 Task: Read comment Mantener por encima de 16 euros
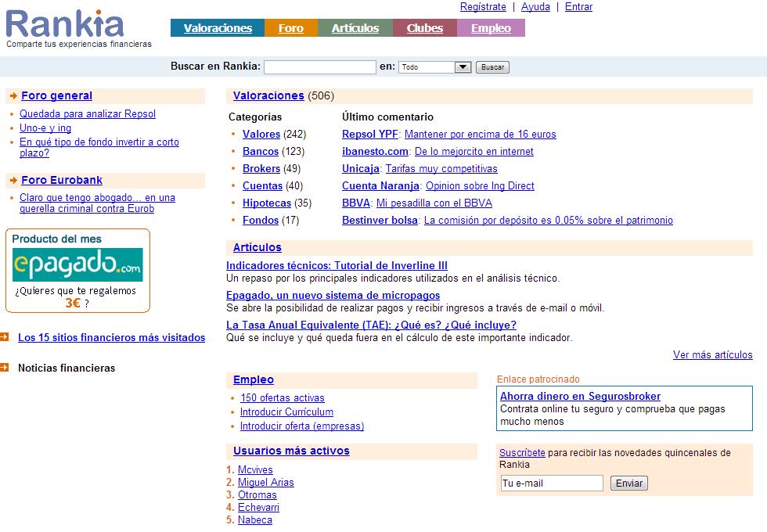click(481, 135)
